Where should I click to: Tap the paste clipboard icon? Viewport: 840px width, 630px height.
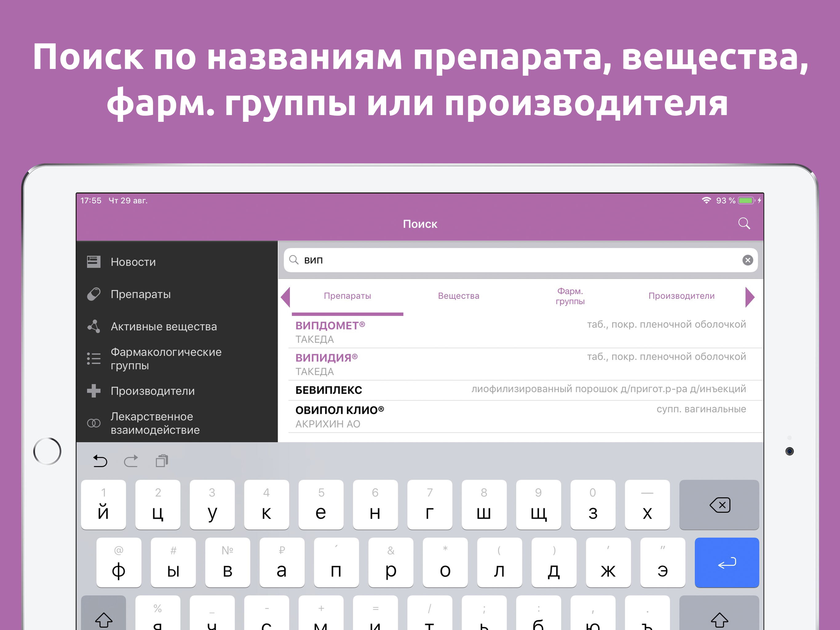(x=162, y=461)
